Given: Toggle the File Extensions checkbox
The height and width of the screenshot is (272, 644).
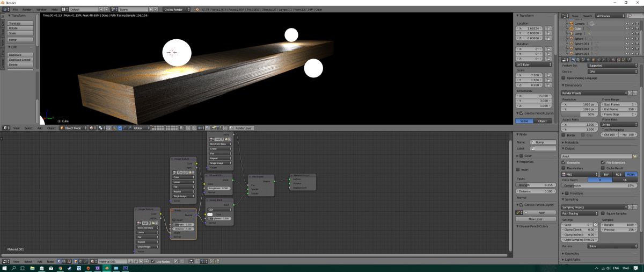Looking at the screenshot, I should point(603,162).
